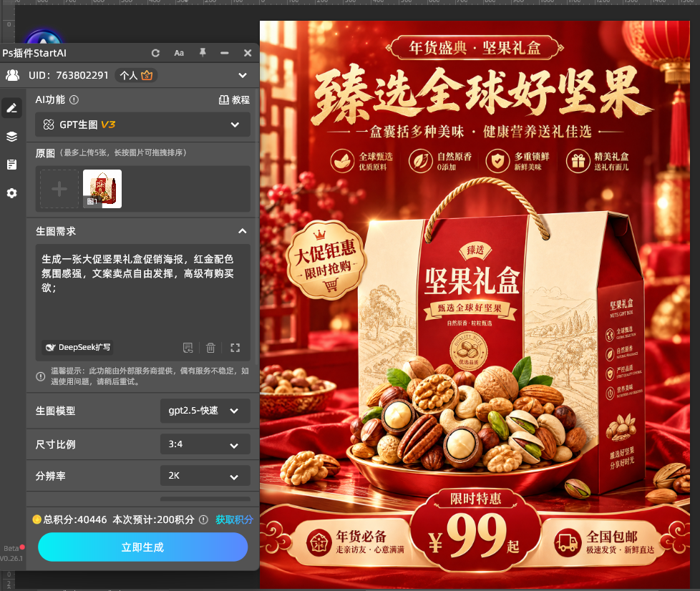Screen dimensions: 700x591
Task: Click the 立即生成 button
Action: click(x=142, y=547)
